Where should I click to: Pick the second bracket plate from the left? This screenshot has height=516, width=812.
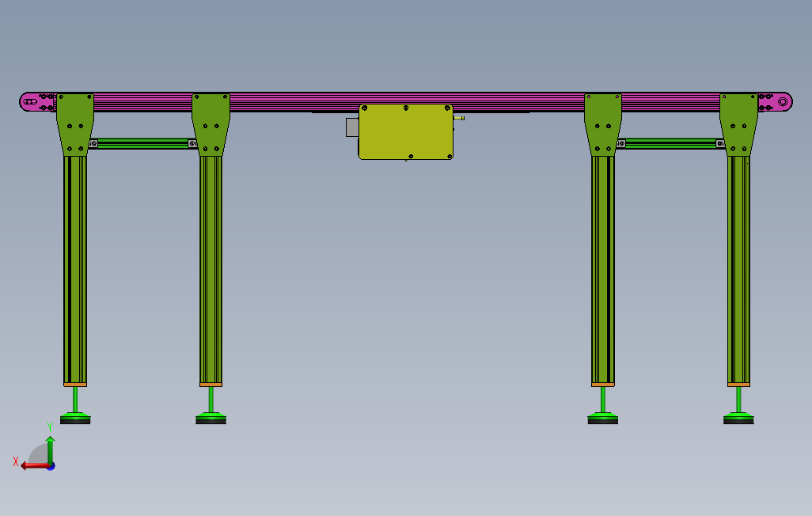point(211,124)
